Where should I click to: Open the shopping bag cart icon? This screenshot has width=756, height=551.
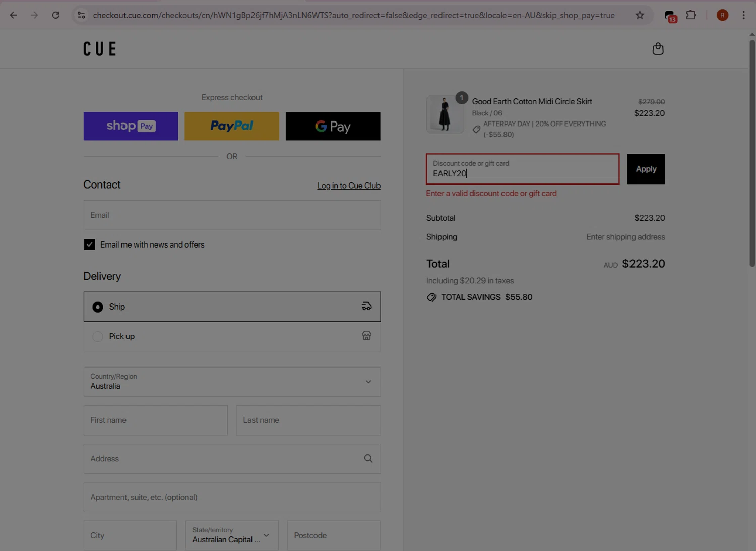point(658,49)
